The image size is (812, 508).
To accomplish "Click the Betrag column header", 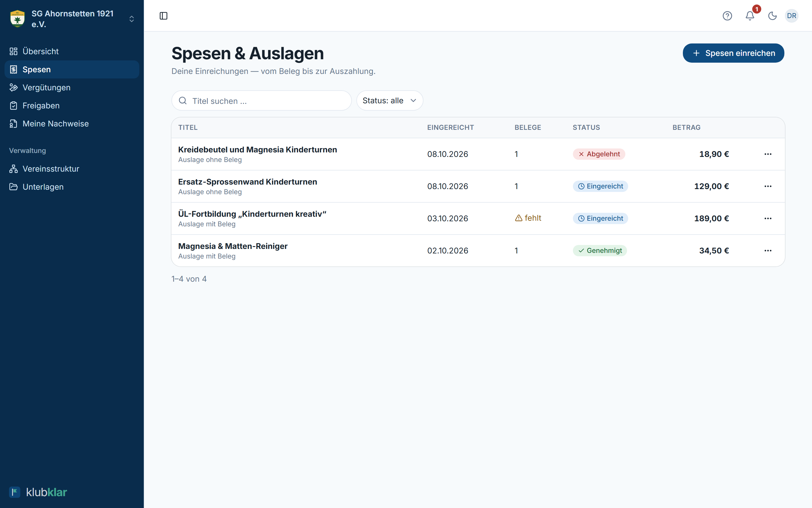I will click(x=686, y=128).
